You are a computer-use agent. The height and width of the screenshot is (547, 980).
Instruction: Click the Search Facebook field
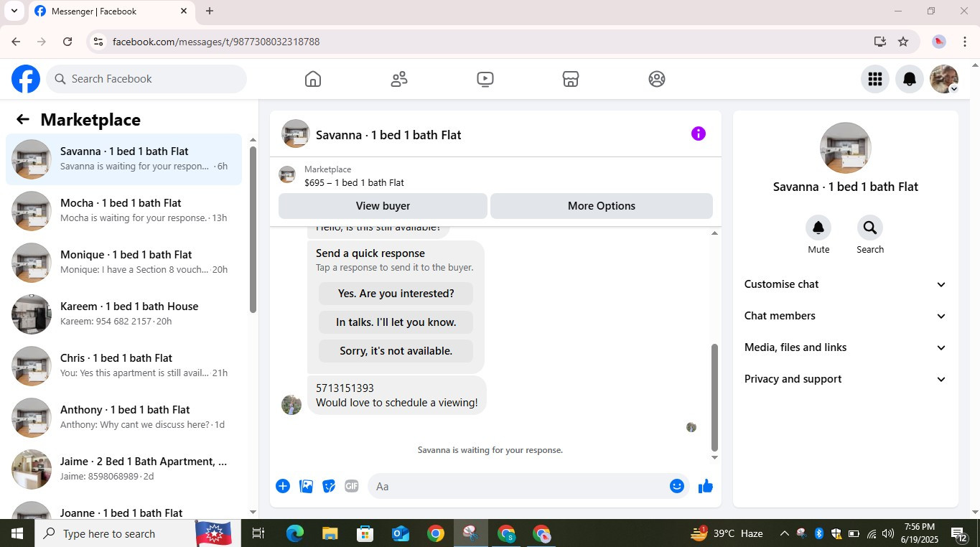146,79
